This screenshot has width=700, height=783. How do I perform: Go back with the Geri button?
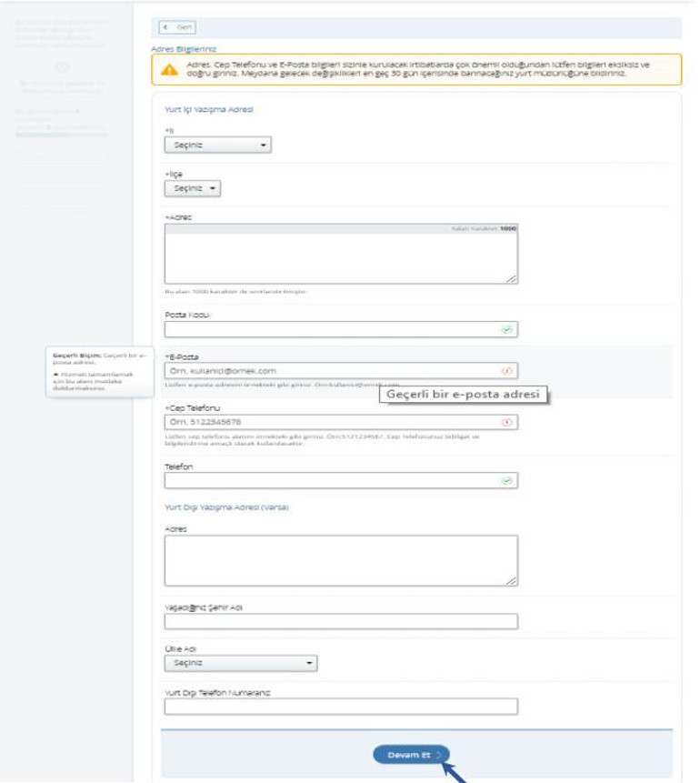pos(176,28)
